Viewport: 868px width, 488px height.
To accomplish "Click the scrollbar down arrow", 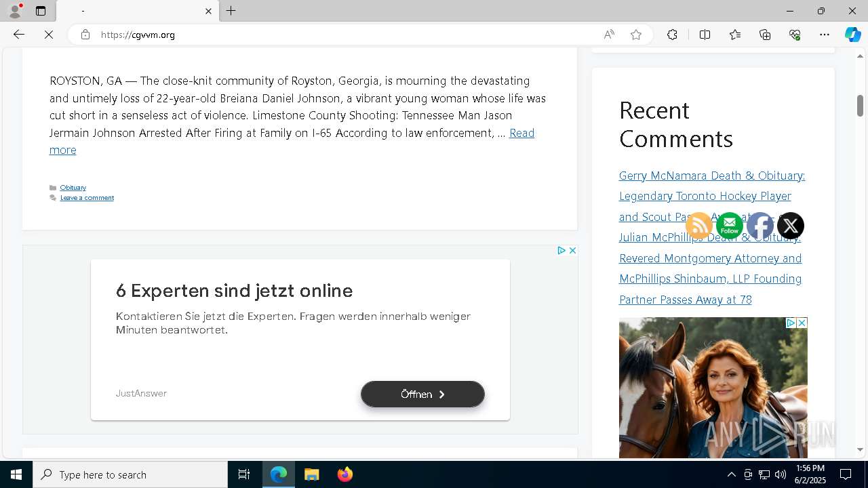I will tap(860, 449).
